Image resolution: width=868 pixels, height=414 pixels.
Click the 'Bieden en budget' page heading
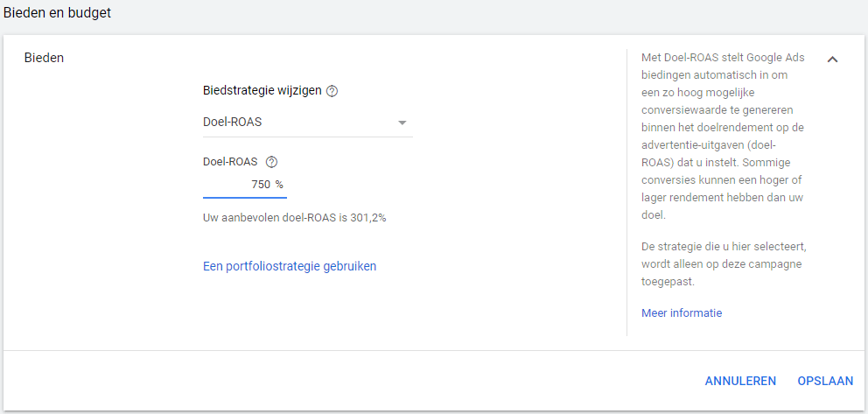click(58, 13)
